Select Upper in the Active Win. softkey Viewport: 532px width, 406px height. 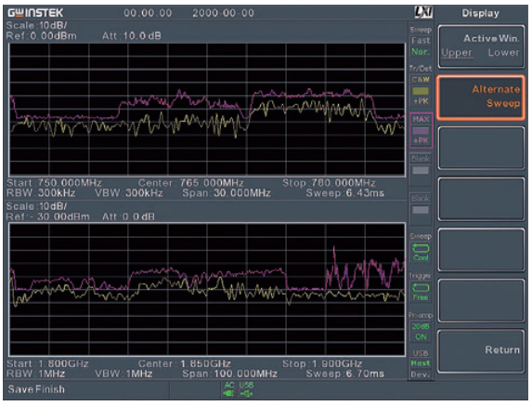pyautogui.click(x=457, y=53)
